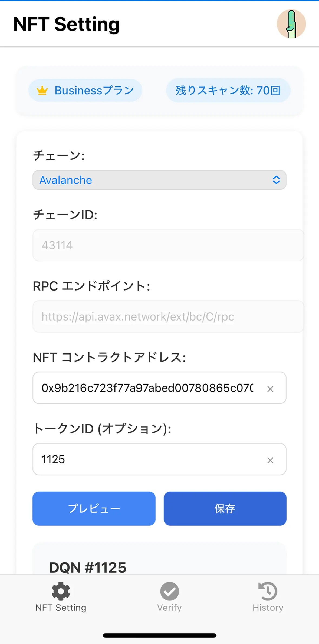Open the profile avatar in header
Screen dimensions: 319x644
pos(291,24)
